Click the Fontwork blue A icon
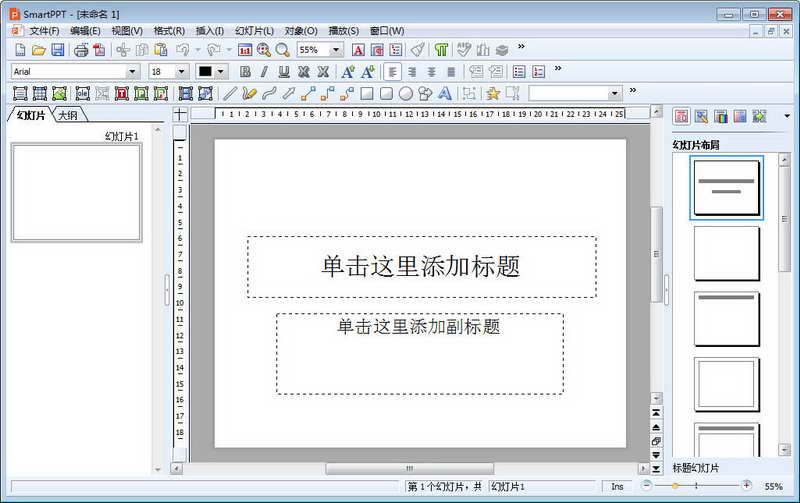Viewport: 800px width, 503px height. [445, 93]
